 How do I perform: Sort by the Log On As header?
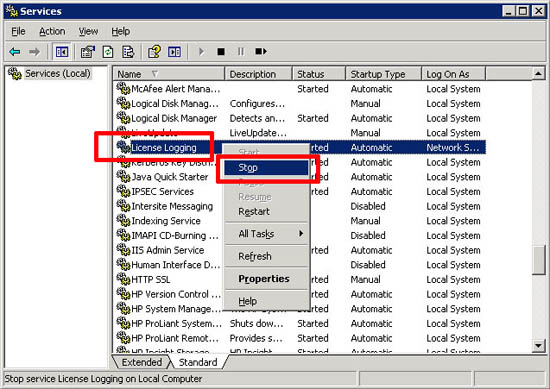pos(454,74)
